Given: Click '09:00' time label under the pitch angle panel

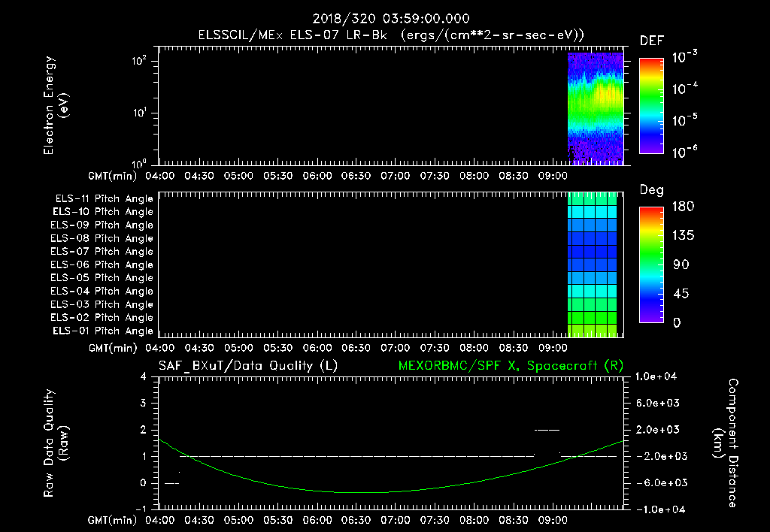Looking at the screenshot, I should [553, 348].
